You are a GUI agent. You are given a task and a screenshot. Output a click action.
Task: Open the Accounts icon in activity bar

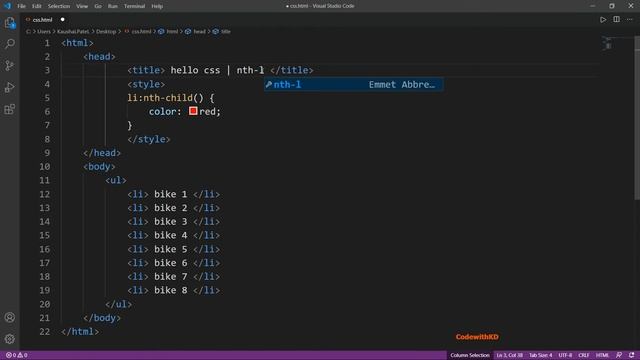(10, 317)
